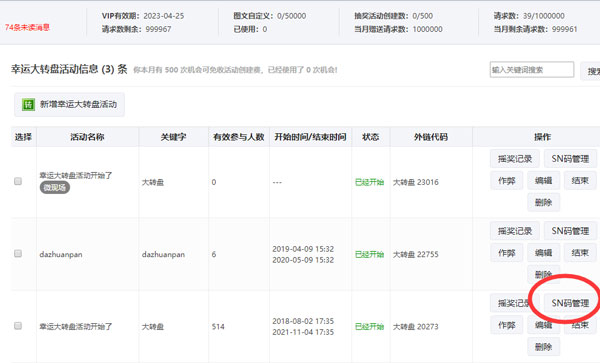
Task: Click the VIP有效期 2023-04-25 text
Action: point(143,16)
